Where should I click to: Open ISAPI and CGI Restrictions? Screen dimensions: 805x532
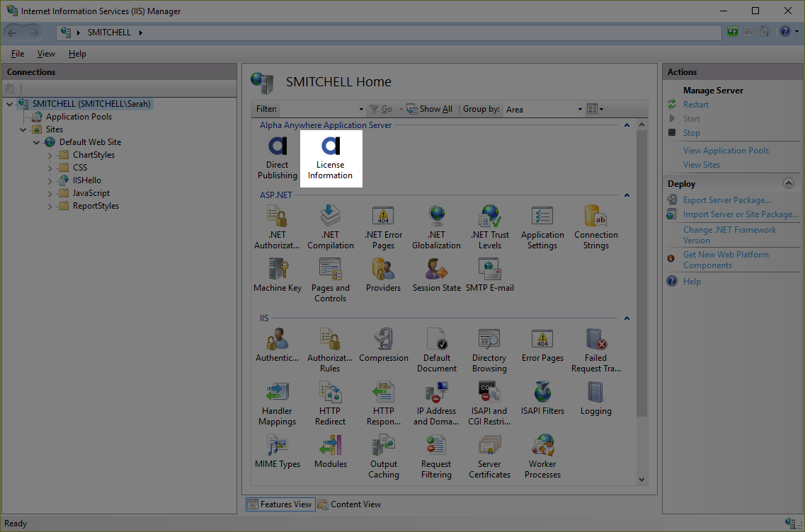(x=489, y=404)
